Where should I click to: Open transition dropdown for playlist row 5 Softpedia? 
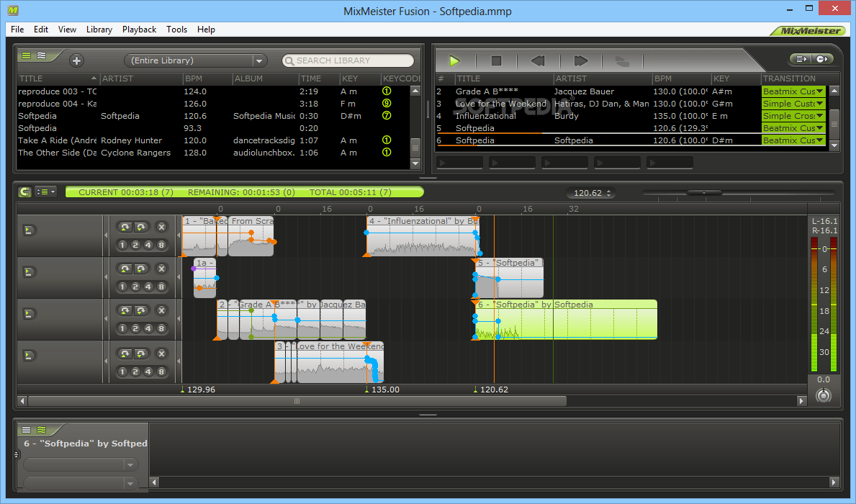tap(820, 128)
